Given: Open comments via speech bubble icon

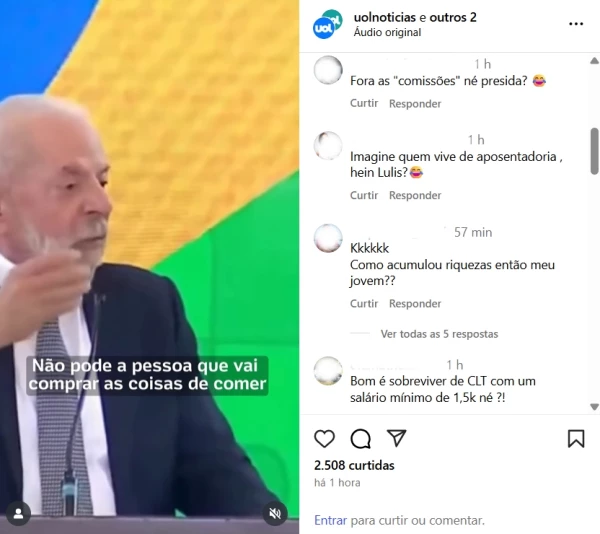Looking at the screenshot, I should pyautogui.click(x=360, y=438).
